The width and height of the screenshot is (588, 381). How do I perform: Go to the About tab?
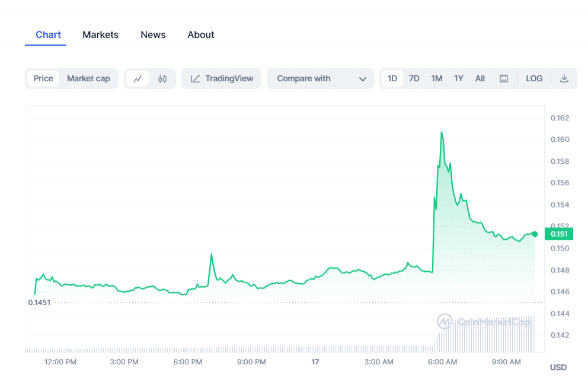pos(201,34)
